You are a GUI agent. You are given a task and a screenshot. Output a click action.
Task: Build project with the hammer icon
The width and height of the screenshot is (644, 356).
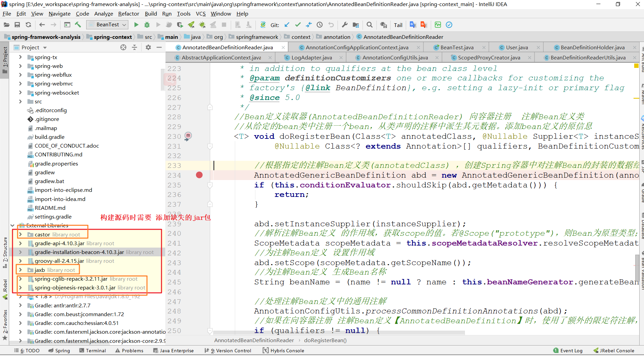[78, 25]
